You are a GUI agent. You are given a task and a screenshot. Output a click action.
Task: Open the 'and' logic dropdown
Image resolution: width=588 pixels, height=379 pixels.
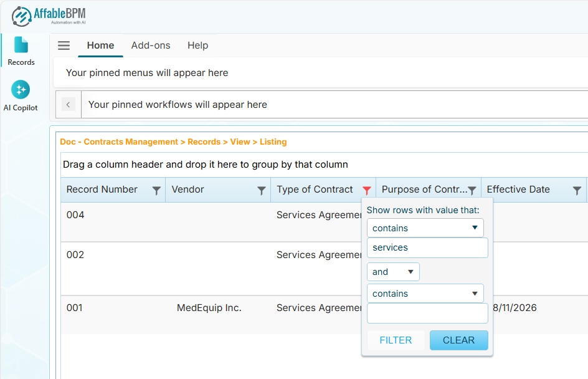click(393, 272)
